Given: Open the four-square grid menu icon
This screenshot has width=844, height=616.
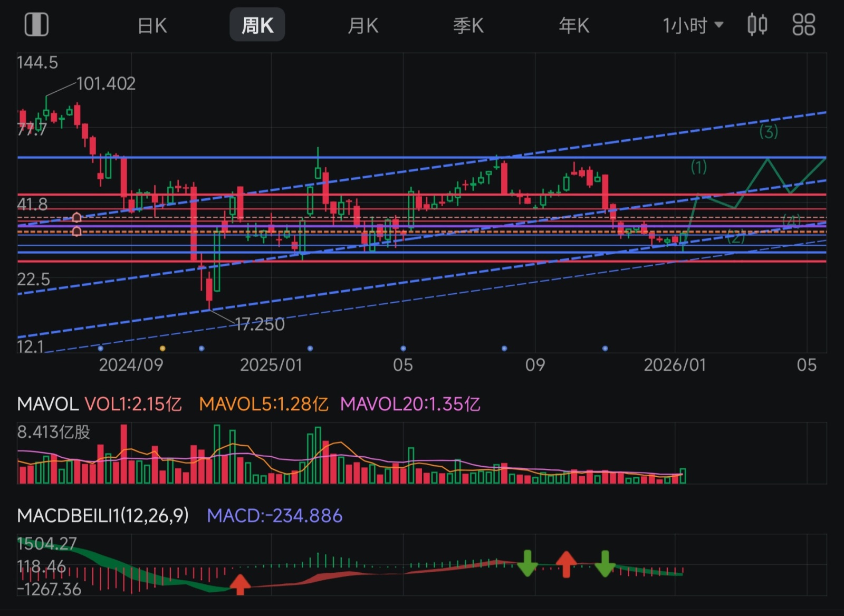Looking at the screenshot, I should (803, 25).
